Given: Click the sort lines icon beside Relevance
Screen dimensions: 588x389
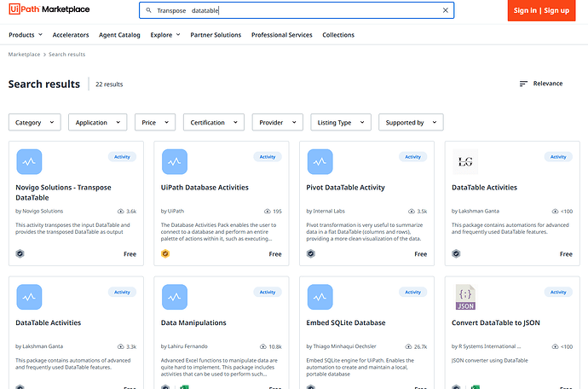Looking at the screenshot, I should [523, 84].
